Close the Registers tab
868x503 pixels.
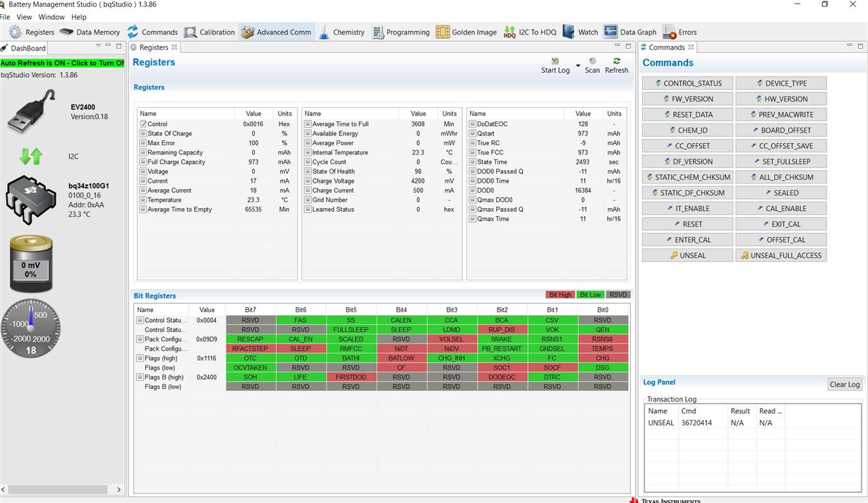(175, 47)
